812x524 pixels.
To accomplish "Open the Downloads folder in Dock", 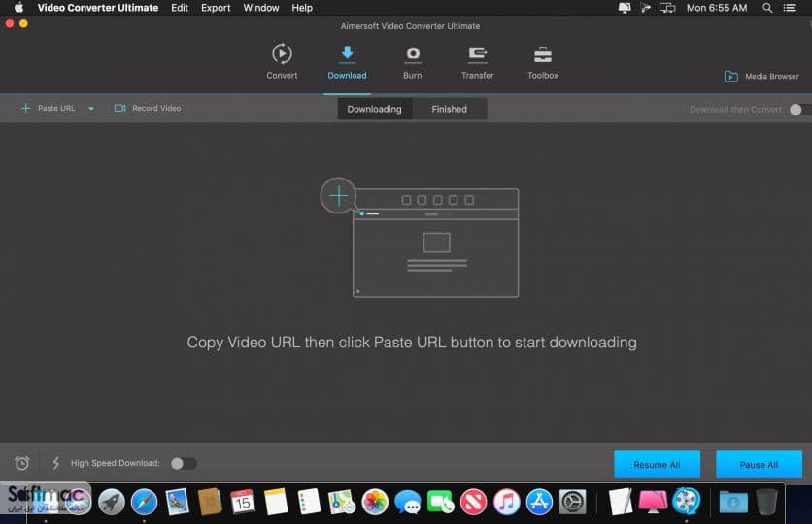I will [733, 502].
